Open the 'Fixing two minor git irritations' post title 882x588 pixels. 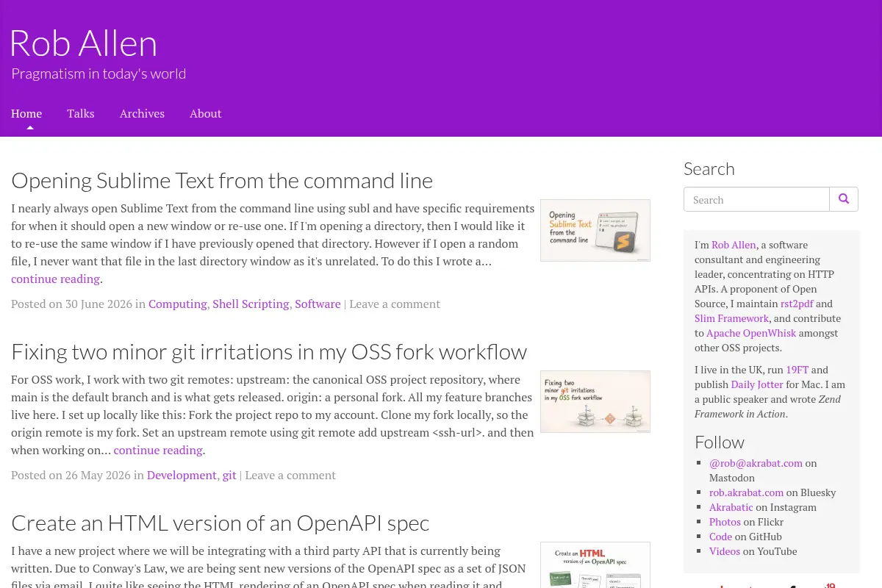coord(269,351)
